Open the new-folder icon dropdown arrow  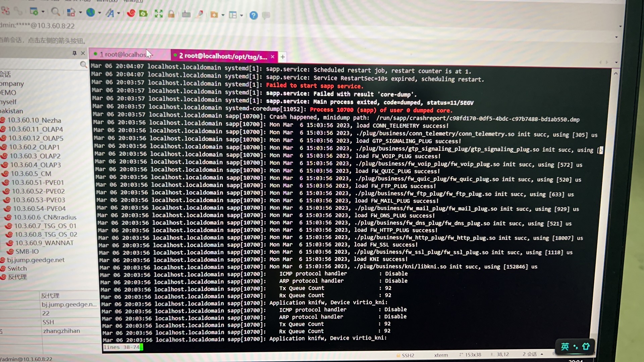pos(223,15)
